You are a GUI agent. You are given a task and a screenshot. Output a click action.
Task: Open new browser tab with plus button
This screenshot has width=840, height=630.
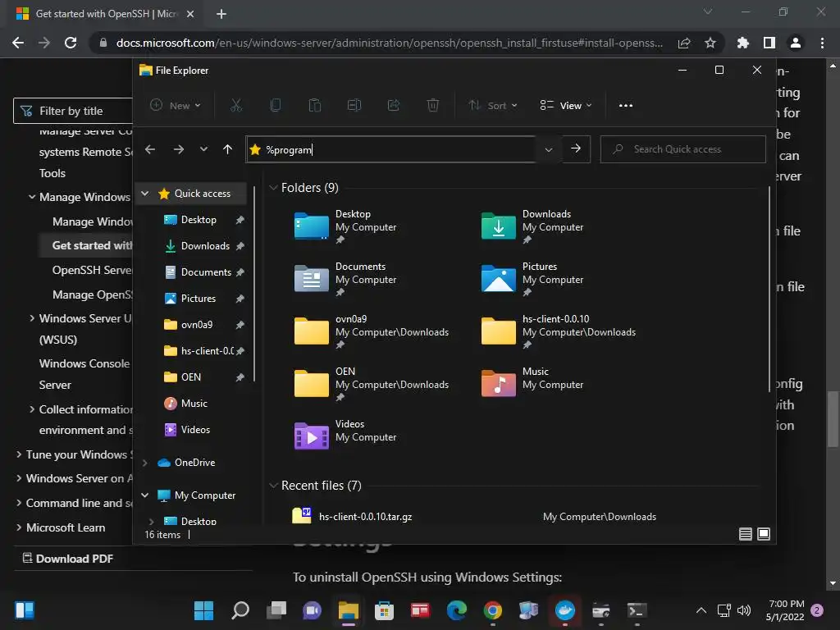click(221, 14)
